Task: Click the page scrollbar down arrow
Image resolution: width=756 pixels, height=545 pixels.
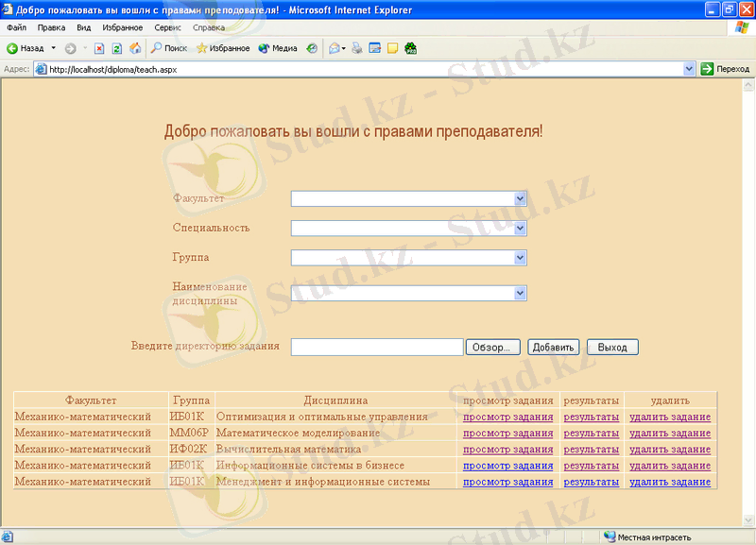Action: pos(748,519)
